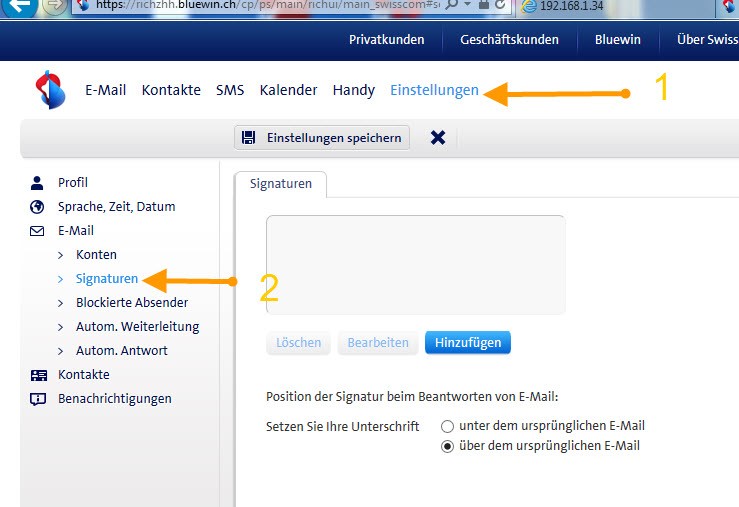Click the X discard icon beside save button

tap(438, 138)
